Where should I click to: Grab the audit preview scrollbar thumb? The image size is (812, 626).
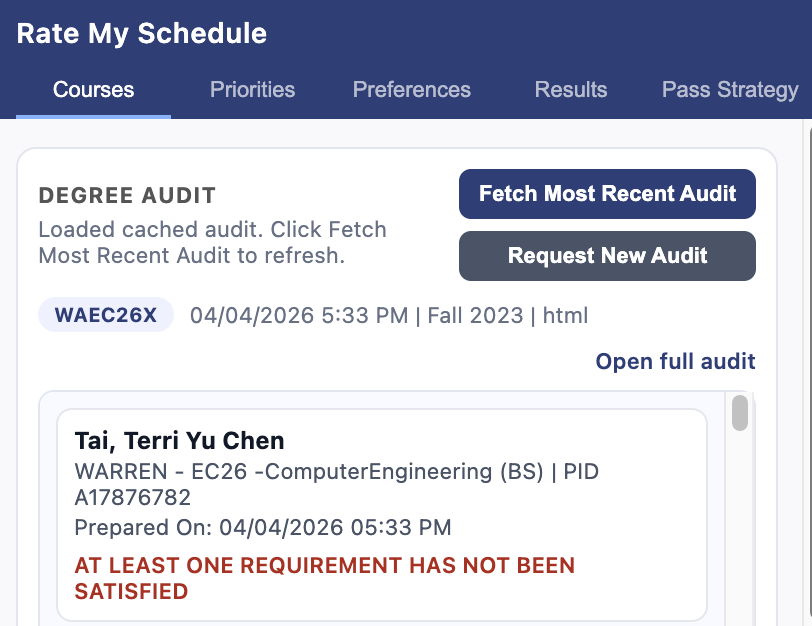pyautogui.click(x=740, y=413)
